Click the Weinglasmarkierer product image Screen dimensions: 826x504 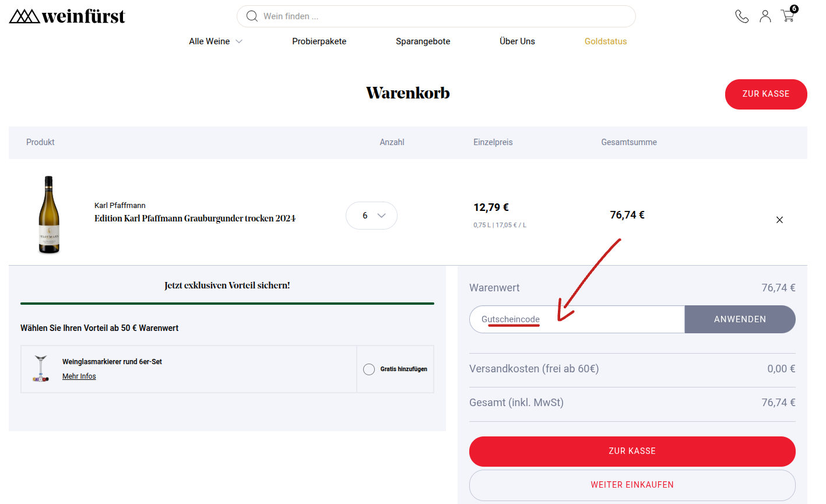coord(41,369)
